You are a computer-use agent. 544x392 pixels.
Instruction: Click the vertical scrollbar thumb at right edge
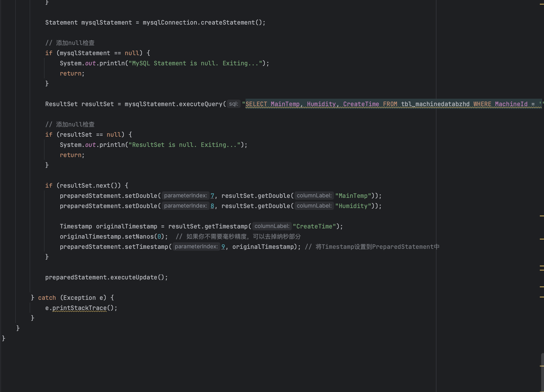tap(542, 372)
